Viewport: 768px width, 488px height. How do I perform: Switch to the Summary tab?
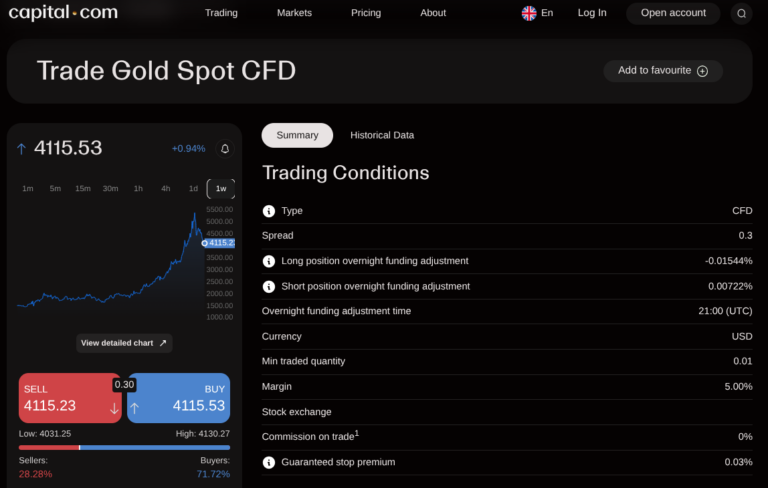pos(297,135)
